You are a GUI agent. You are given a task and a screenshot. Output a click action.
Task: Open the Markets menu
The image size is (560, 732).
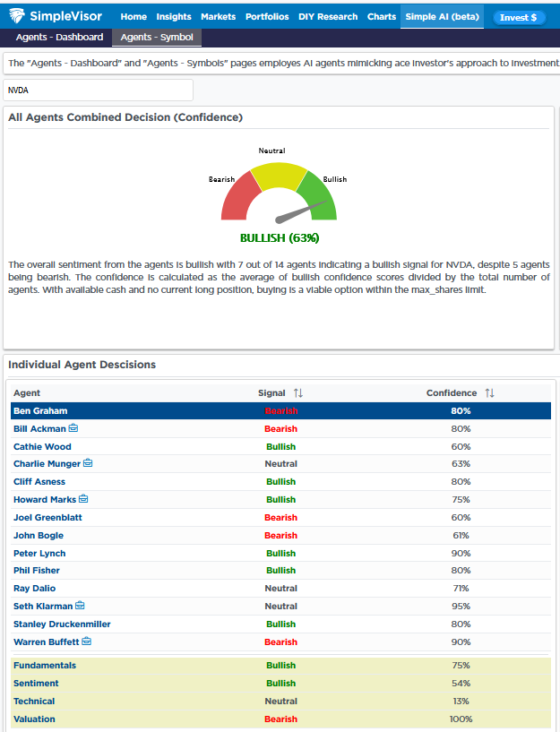click(x=219, y=16)
